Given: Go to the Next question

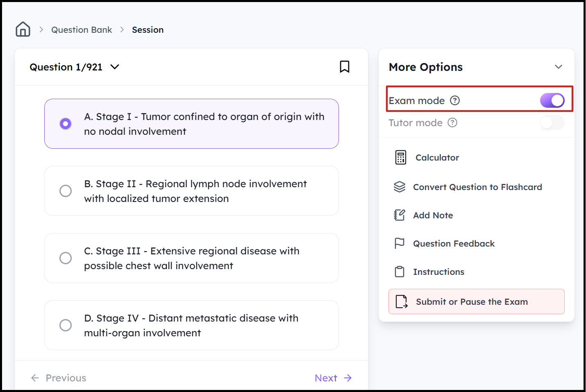Looking at the screenshot, I should tap(333, 378).
